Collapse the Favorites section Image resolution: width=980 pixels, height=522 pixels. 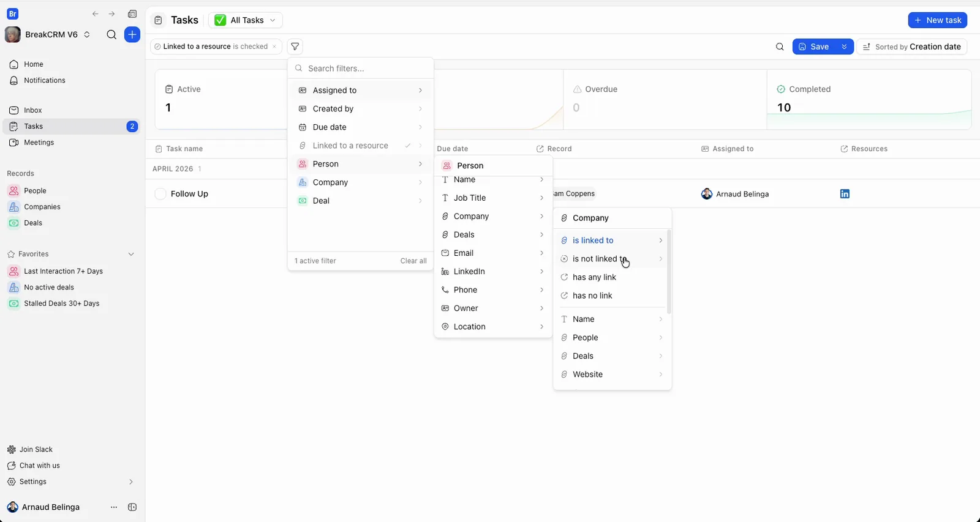(131, 254)
